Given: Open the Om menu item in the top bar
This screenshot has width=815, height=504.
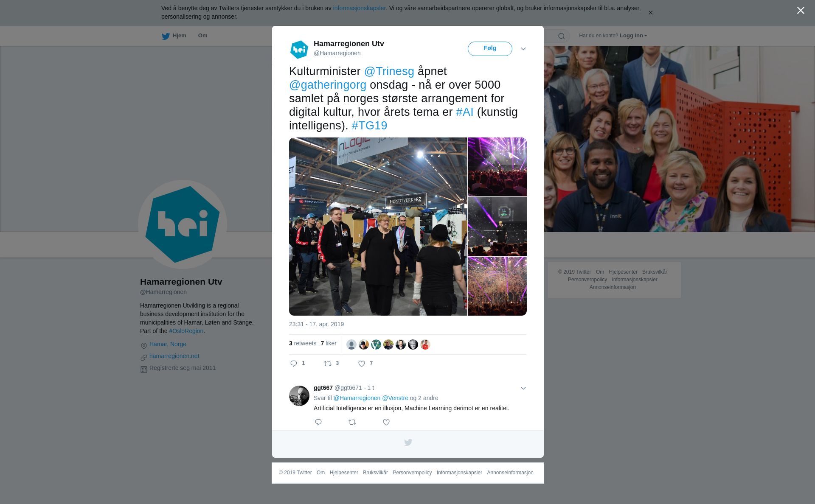Looking at the screenshot, I should (x=202, y=36).
